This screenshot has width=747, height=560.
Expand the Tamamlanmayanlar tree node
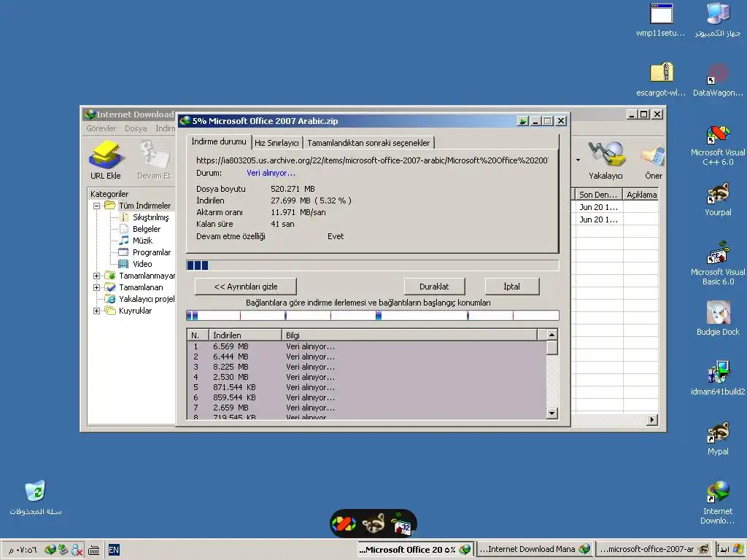pyautogui.click(x=97, y=276)
